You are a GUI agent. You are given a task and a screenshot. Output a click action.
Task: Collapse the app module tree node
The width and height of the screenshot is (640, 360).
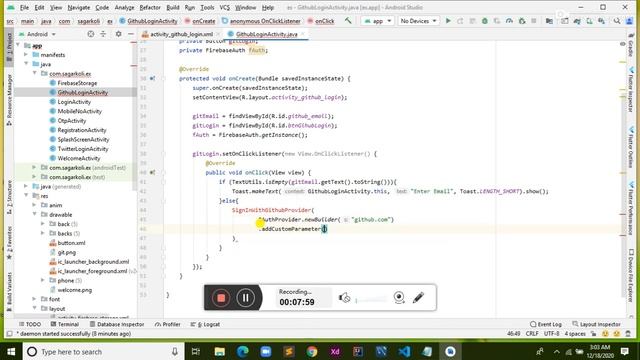pos(18,45)
